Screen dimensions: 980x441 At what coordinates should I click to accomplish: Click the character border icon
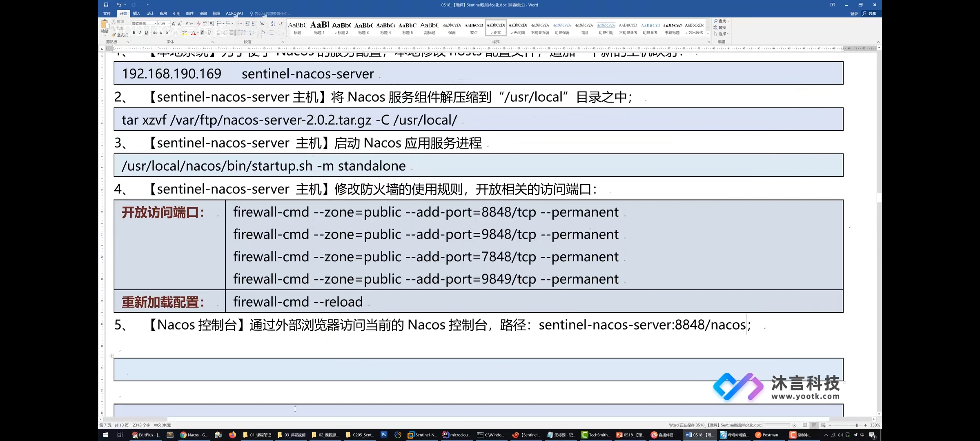click(x=211, y=24)
